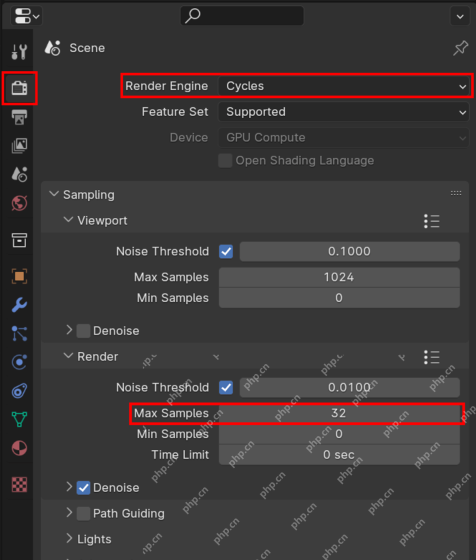Open the Physics properties tab
This screenshot has width=476, height=560.
point(19,362)
